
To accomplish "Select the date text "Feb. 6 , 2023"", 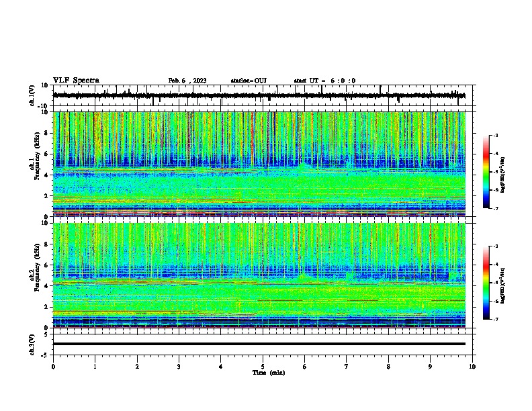I will (x=187, y=81).
